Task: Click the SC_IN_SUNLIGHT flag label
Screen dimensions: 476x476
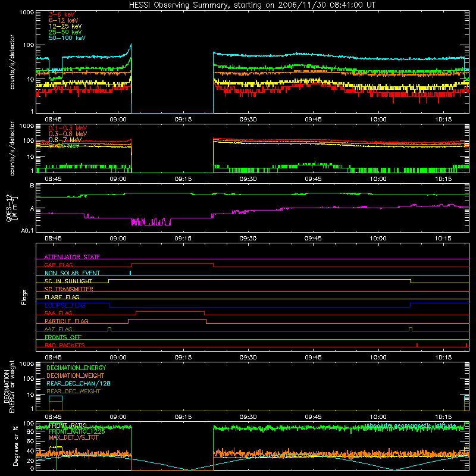Action: (68, 281)
